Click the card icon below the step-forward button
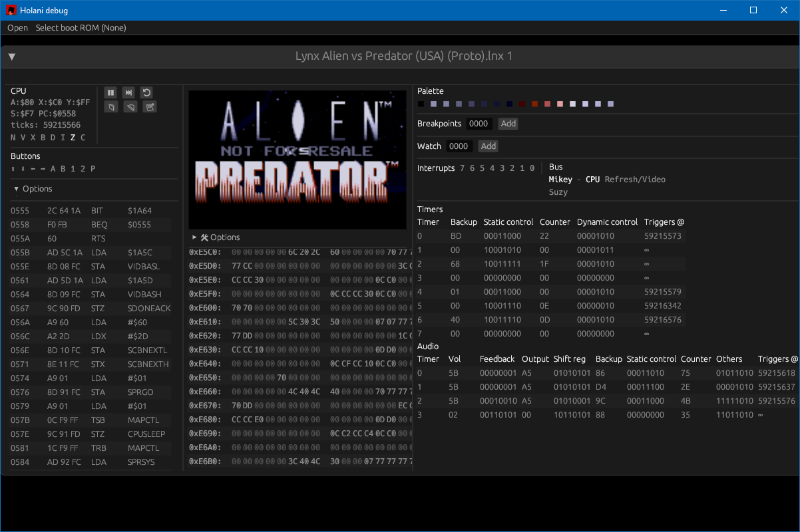Screen dimensions: 800x532 click(x=130, y=106)
